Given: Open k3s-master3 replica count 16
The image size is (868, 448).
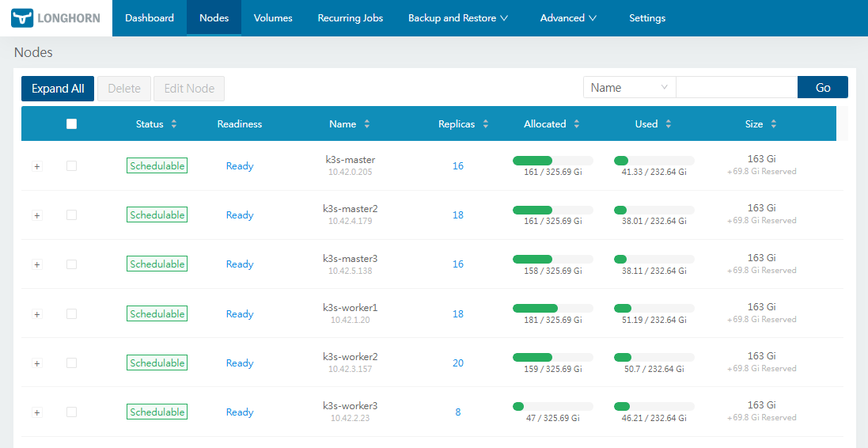Looking at the screenshot, I should click(458, 264).
